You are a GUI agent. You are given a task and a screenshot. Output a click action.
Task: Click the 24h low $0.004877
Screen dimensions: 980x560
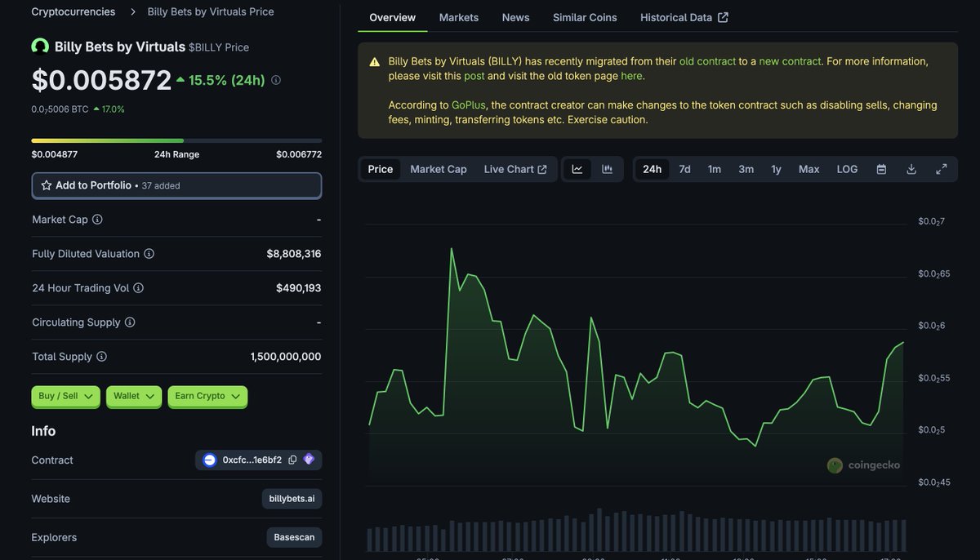tap(55, 154)
